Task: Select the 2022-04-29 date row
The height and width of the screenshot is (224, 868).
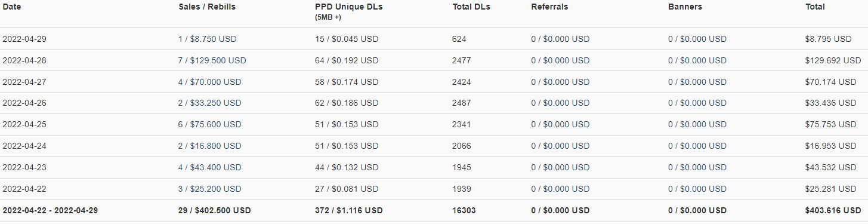Action: coord(434,39)
